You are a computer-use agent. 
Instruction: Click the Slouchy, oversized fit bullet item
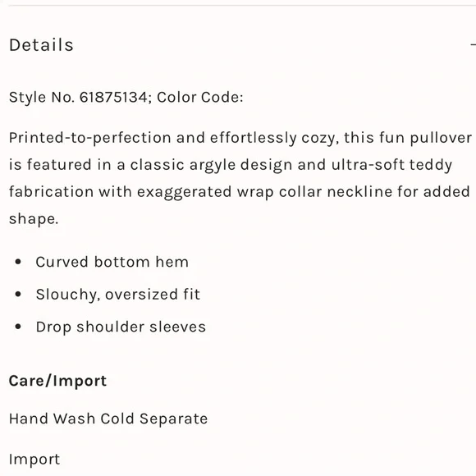[x=118, y=295]
